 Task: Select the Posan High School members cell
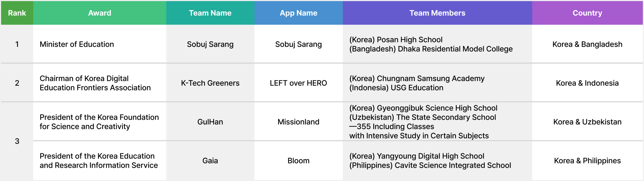[x=437, y=44]
